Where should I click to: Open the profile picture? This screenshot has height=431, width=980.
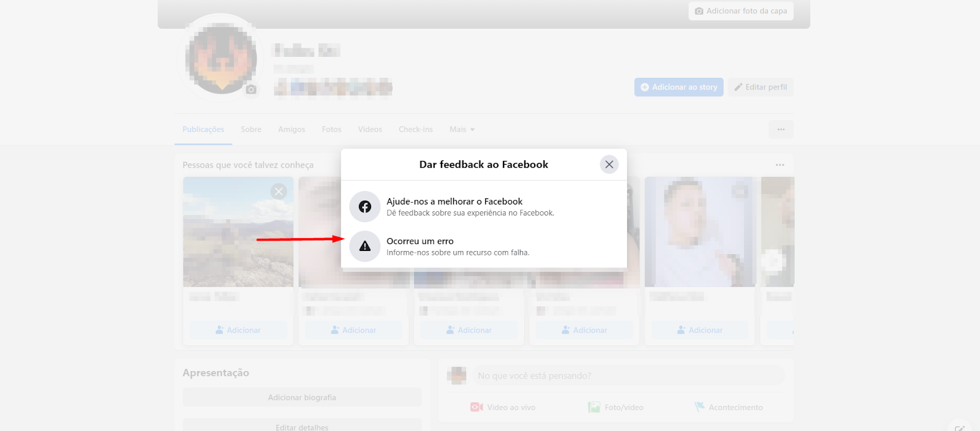click(221, 58)
